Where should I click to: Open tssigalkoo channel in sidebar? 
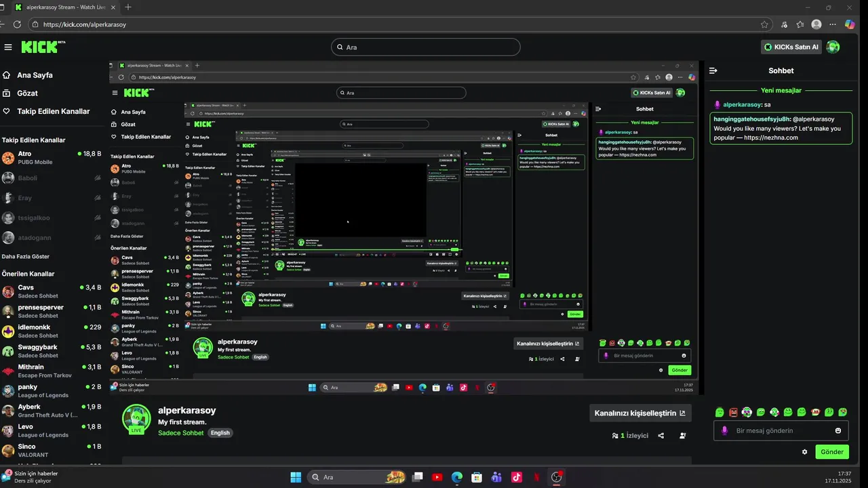(52, 218)
